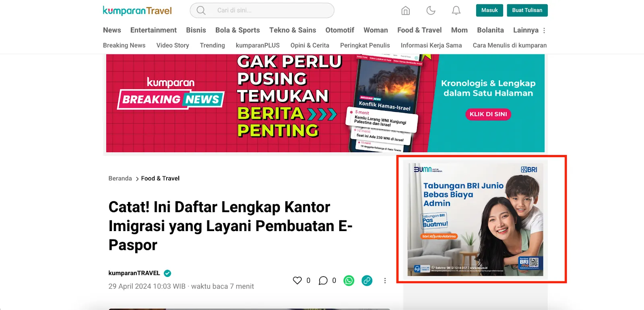Click the Masuk button
644x310 pixels.
coord(489,10)
